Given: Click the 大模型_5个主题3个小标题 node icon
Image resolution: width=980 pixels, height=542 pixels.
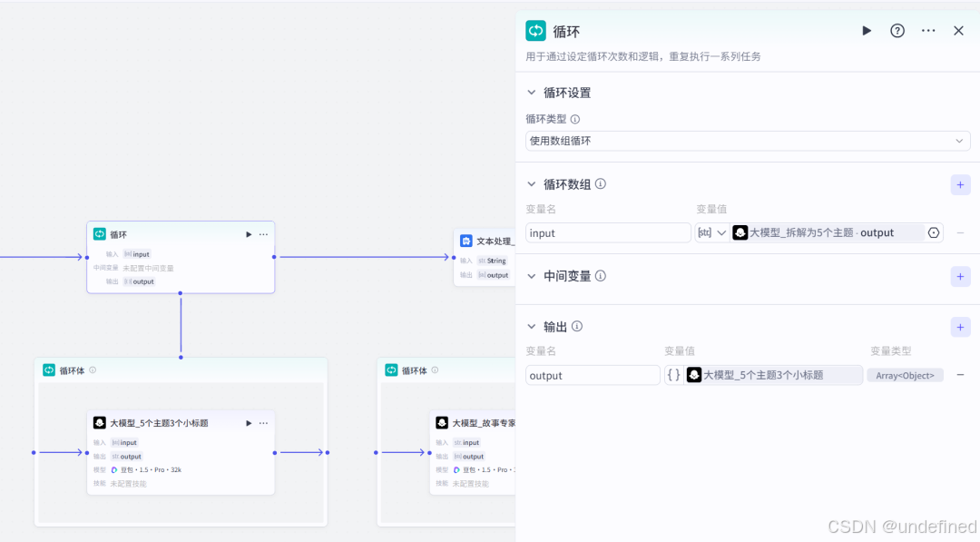Looking at the screenshot, I should [x=100, y=422].
